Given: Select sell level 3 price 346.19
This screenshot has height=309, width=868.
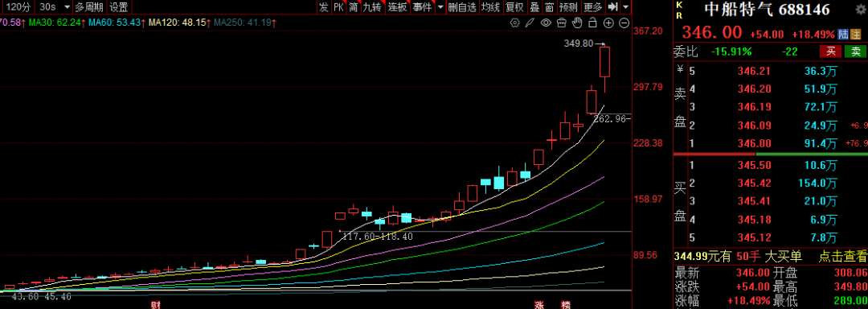Looking at the screenshot, I should coord(754,107).
